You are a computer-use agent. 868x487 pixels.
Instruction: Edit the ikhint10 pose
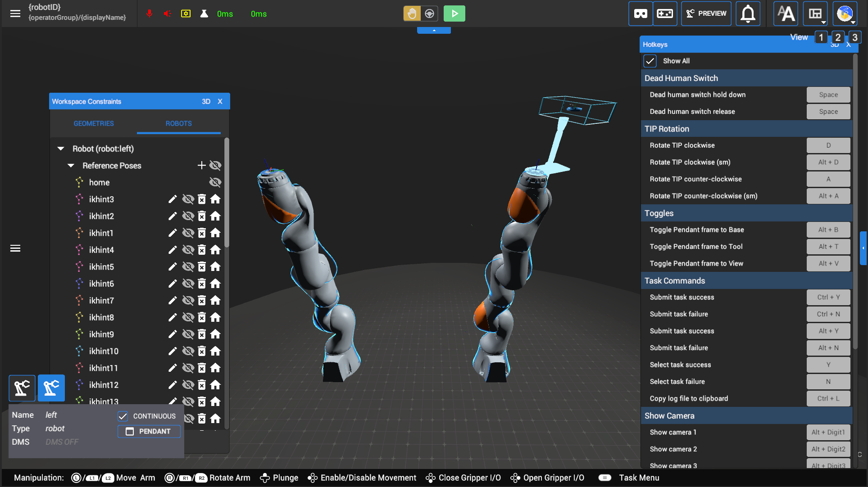coord(173,351)
